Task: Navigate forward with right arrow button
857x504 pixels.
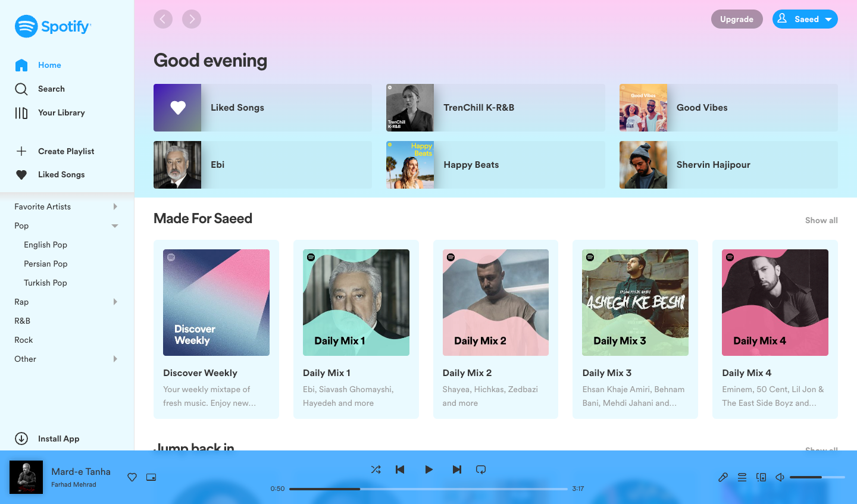Action: point(192,19)
